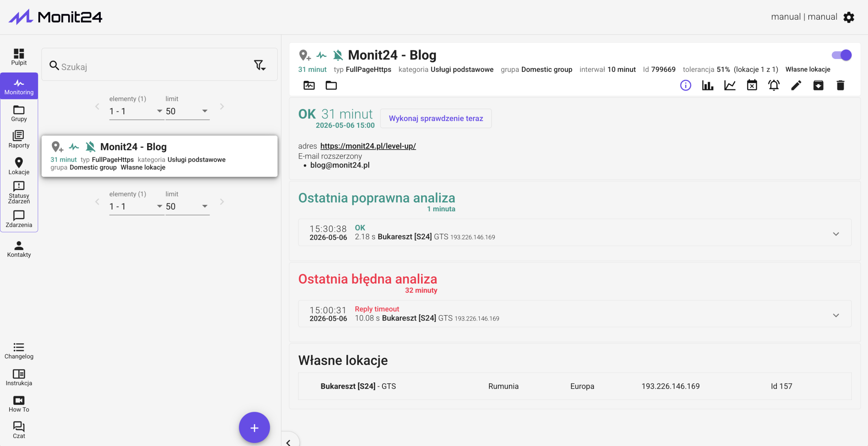This screenshot has height=446, width=868.
Task: Click the Ostatnia błędna analiza heading
Action: (x=368, y=279)
